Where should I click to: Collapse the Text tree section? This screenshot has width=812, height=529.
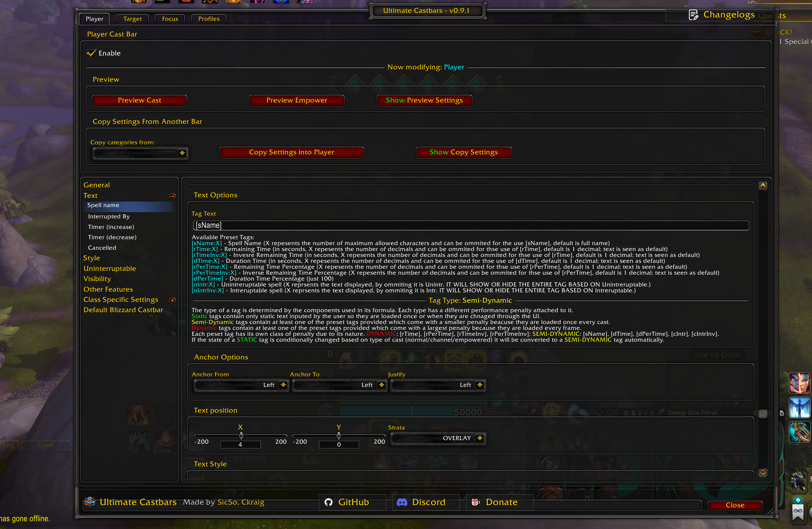172,196
